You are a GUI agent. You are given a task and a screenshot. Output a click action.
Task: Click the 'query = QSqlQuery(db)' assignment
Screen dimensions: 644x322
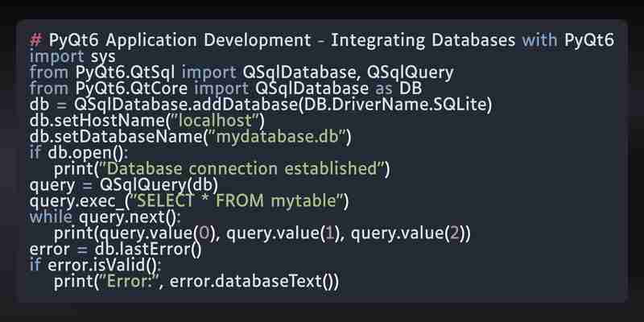[124, 185]
